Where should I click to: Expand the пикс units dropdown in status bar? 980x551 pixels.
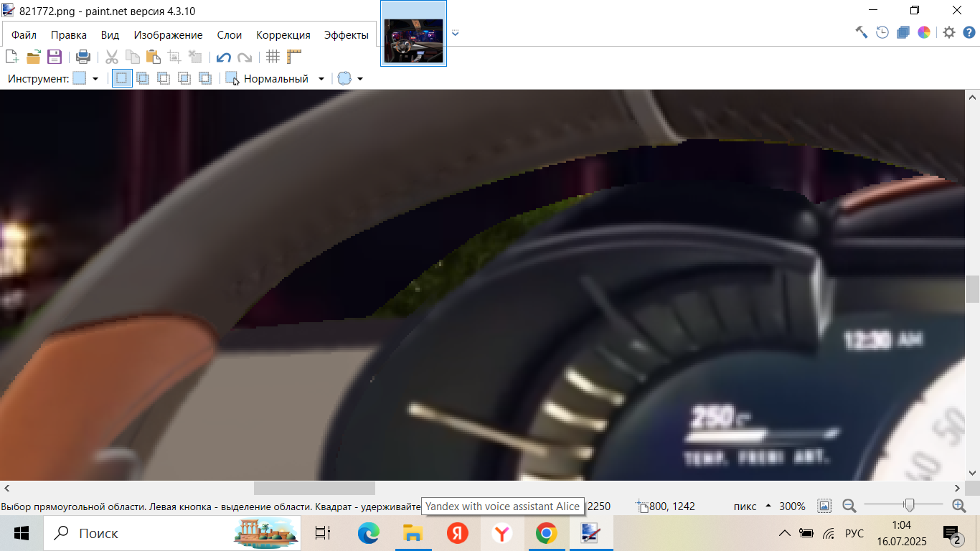pyautogui.click(x=768, y=506)
